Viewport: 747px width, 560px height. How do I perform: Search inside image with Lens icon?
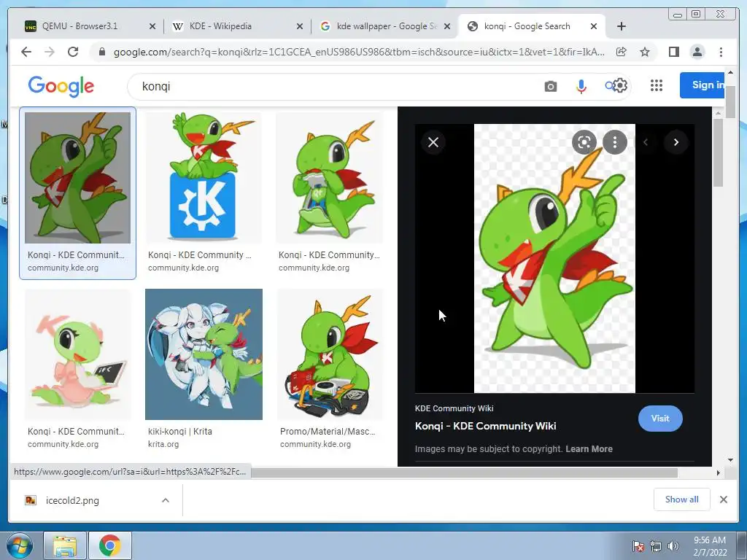[x=584, y=142]
